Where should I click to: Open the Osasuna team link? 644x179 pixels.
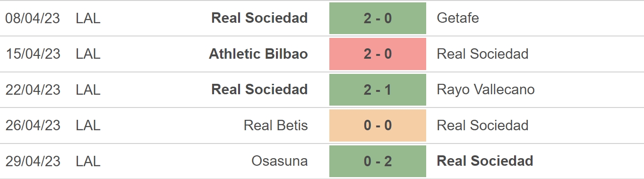280,161
